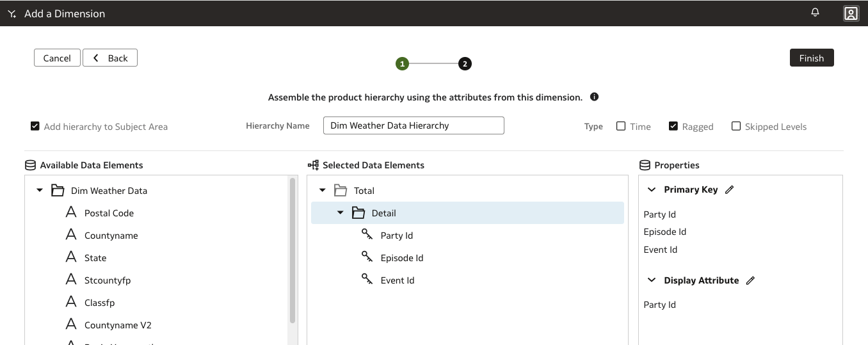Edit Display Attribute with pencil icon
868x345 pixels.
point(750,280)
